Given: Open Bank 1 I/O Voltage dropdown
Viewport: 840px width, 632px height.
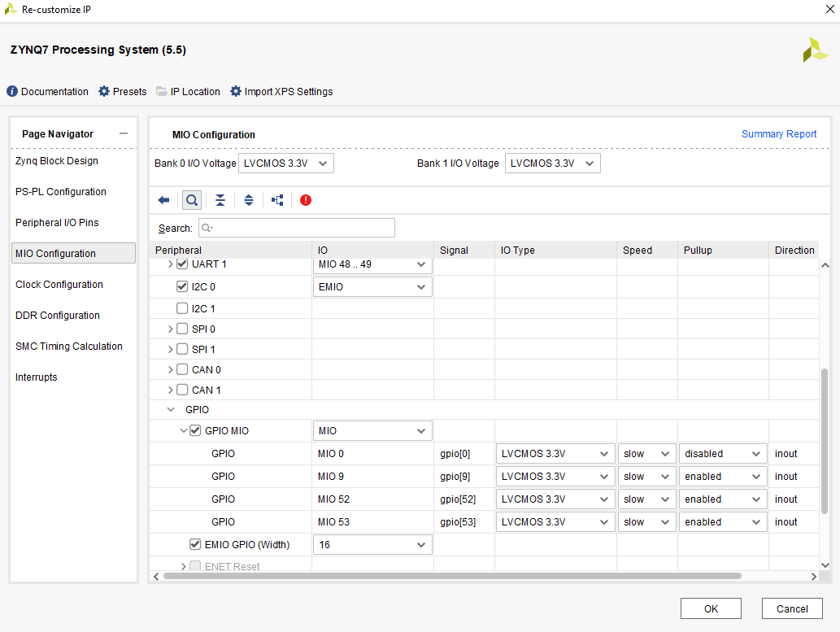Looking at the screenshot, I should coord(552,163).
